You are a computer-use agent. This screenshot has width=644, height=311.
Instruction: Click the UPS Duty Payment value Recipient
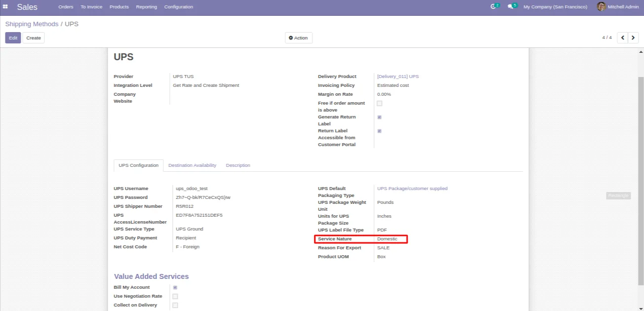click(186, 238)
